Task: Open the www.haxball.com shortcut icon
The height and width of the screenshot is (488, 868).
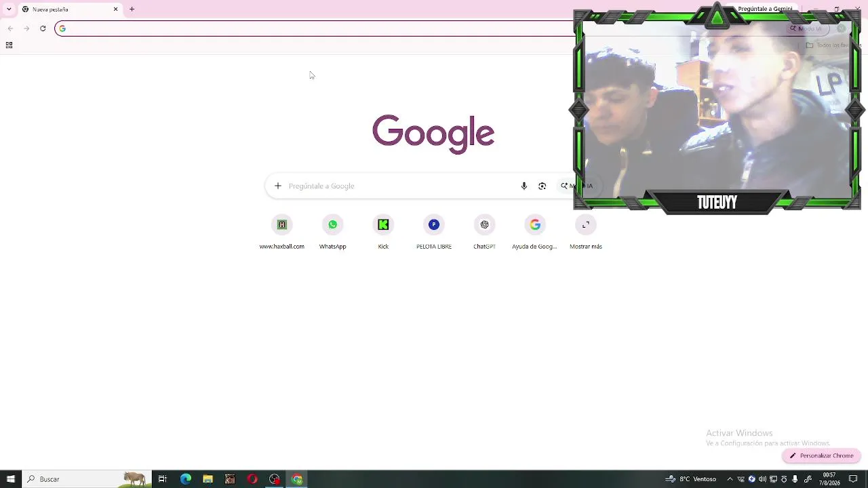Action: coord(282,225)
